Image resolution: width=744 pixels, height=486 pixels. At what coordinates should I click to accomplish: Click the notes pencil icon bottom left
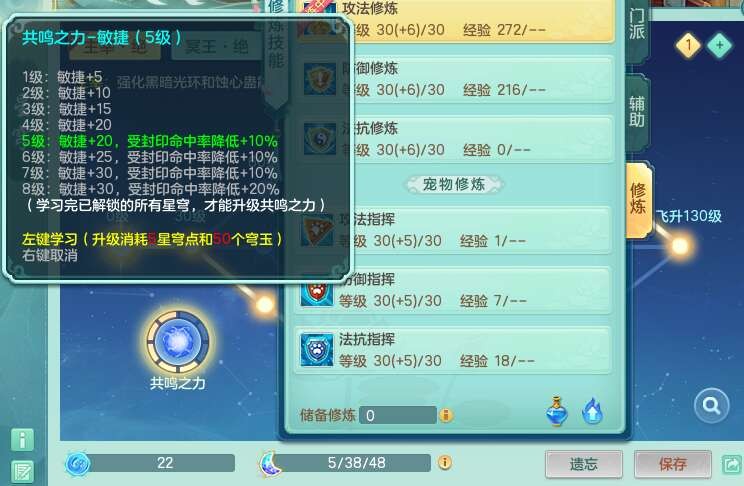coord(22,472)
